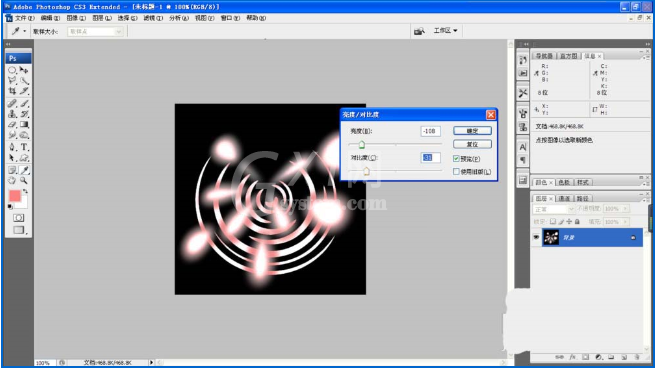
Task: Select the Type tool
Action: click(x=24, y=147)
